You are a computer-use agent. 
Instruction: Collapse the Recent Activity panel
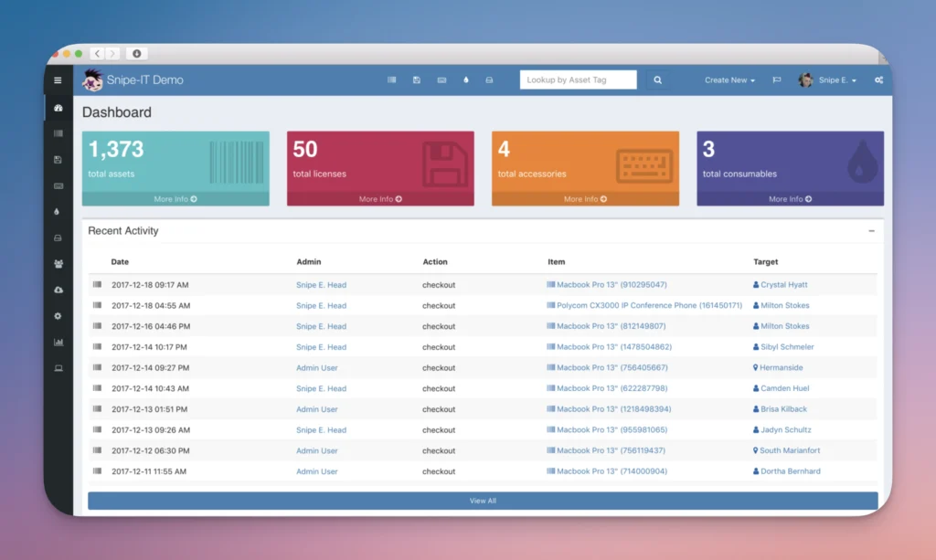pyautogui.click(x=871, y=231)
